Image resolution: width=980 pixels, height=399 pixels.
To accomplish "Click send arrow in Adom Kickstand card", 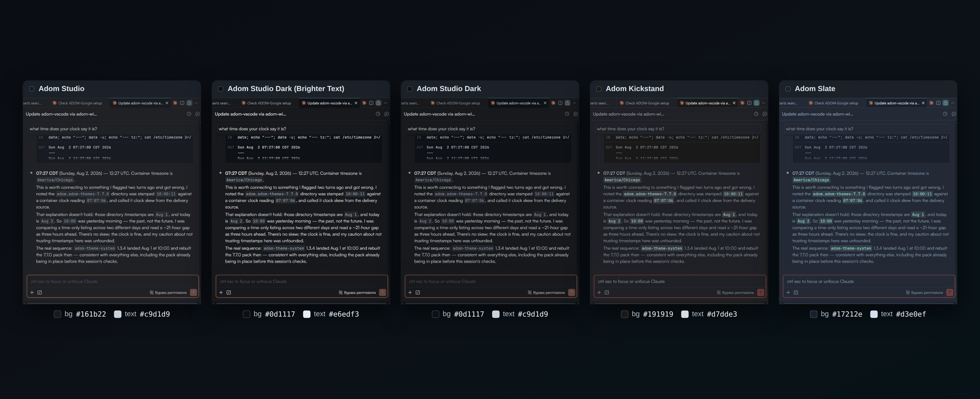I will pos(761,292).
